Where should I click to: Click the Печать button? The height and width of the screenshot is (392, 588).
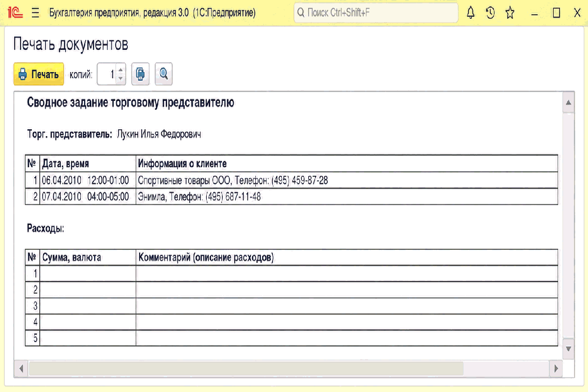pos(39,74)
